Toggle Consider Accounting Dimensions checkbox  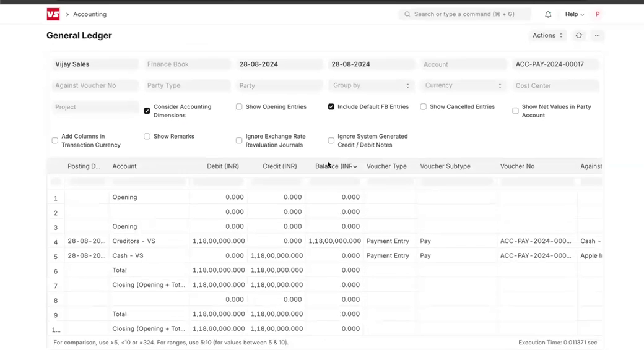point(147,111)
